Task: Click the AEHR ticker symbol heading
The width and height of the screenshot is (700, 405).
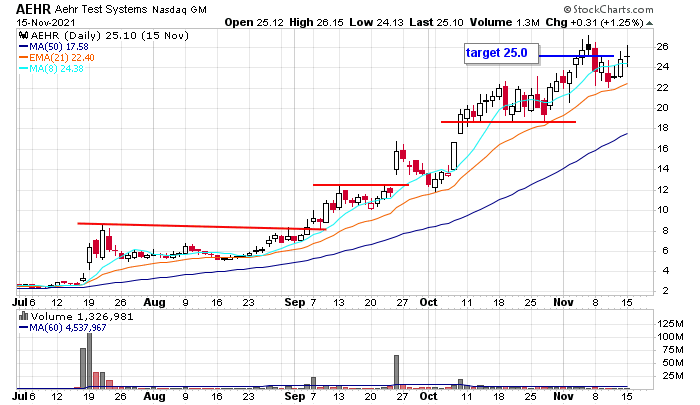Action: tap(34, 9)
